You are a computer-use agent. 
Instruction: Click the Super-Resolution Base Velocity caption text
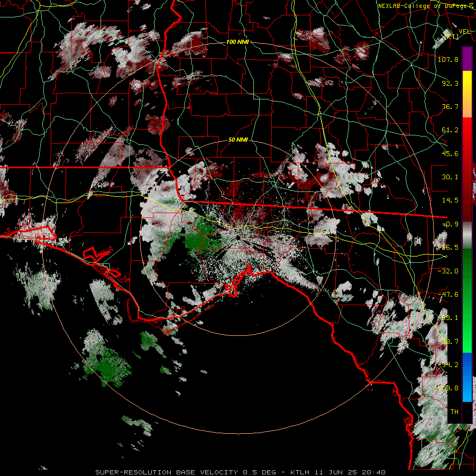pos(241,472)
